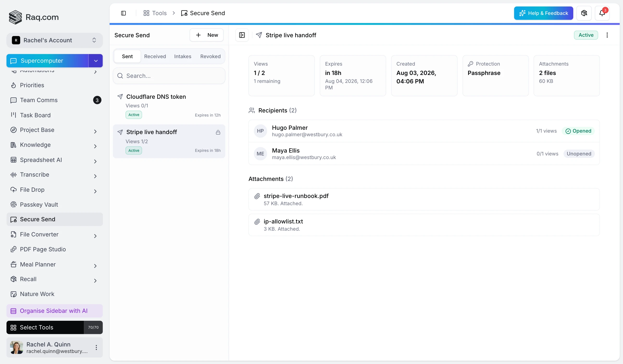Open the three-dot menu for Stripe live handoff
This screenshot has width=623, height=364.
(x=607, y=35)
